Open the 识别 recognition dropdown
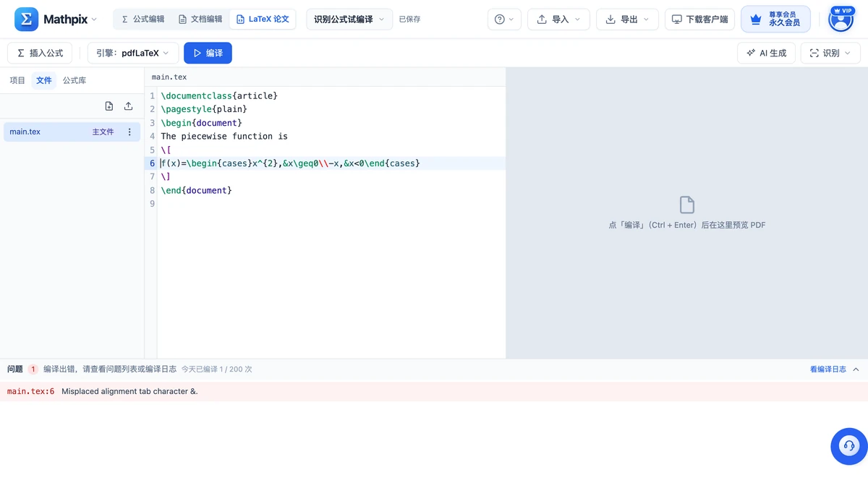The image size is (868, 488). [x=830, y=53]
